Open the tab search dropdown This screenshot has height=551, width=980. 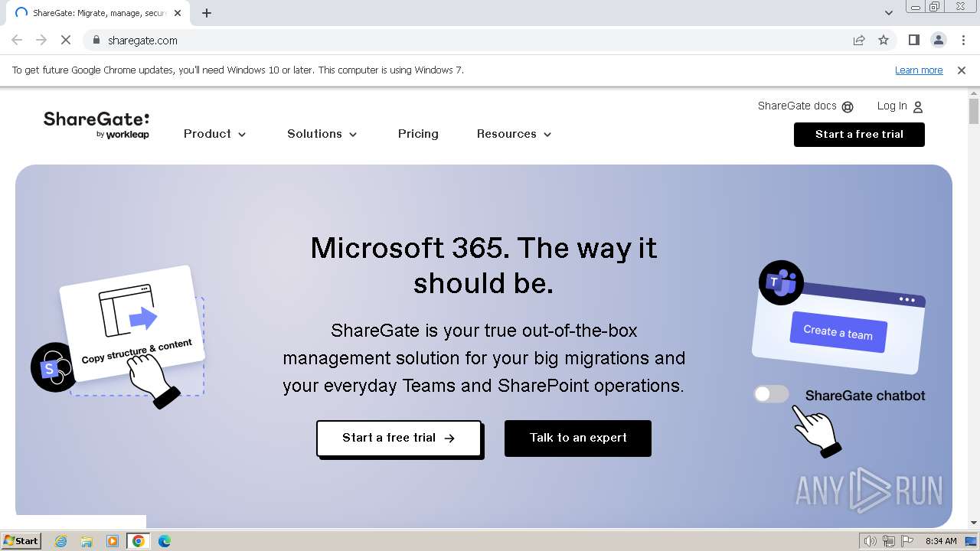point(889,13)
